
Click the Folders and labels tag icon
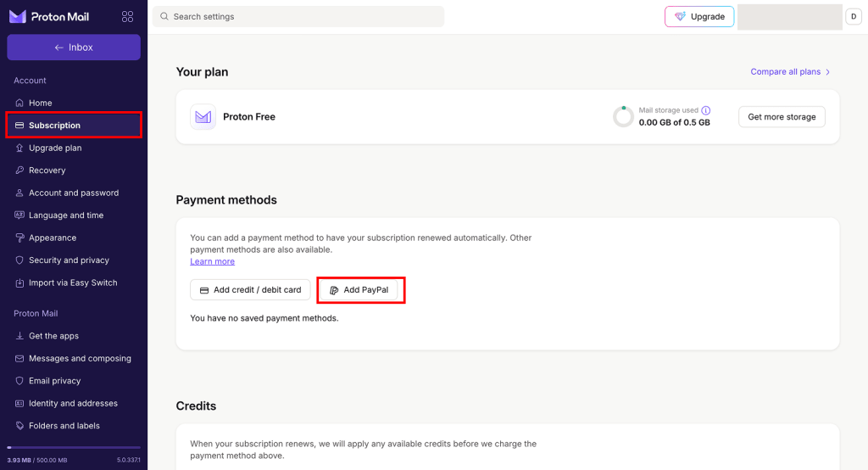(x=19, y=426)
